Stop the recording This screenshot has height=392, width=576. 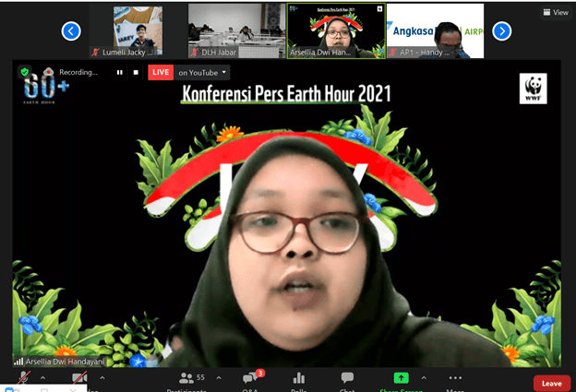(136, 72)
